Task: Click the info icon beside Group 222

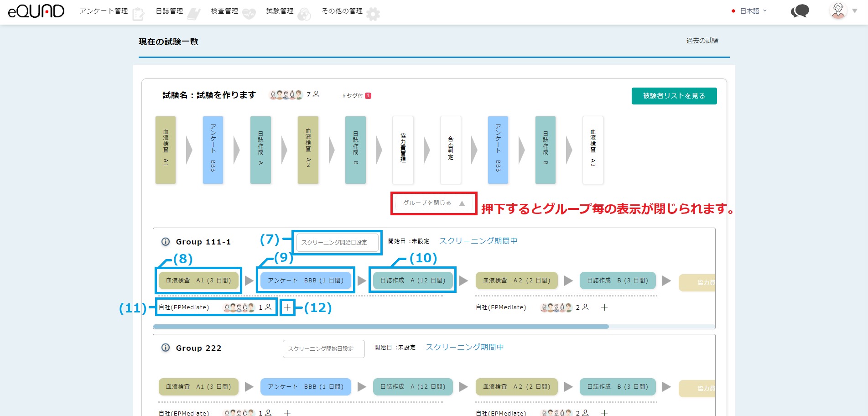Action: tap(166, 348)
